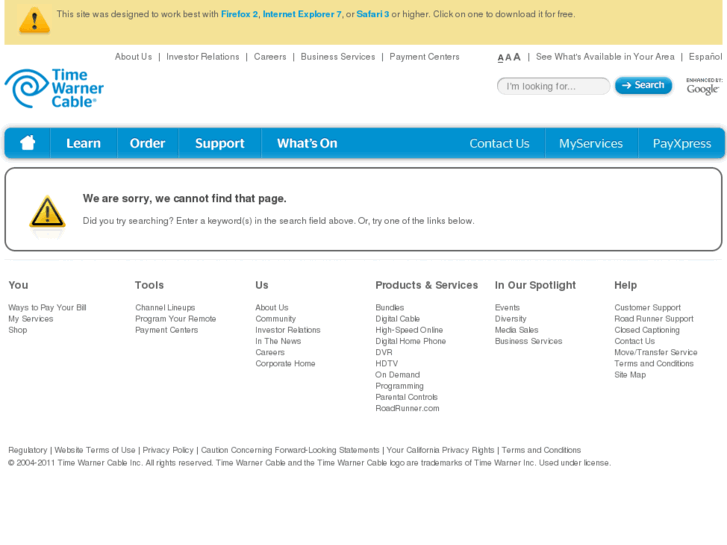Open Customer Support under Help
The image size is (727, 545).
(x=647, y=308)
